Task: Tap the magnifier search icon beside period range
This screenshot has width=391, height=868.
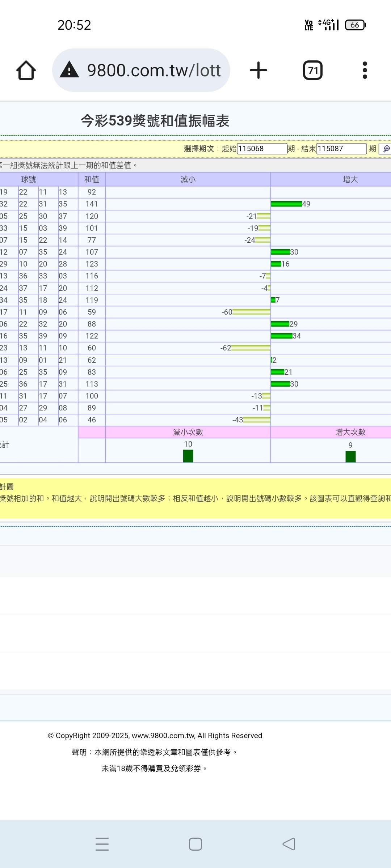Action: 386,149
